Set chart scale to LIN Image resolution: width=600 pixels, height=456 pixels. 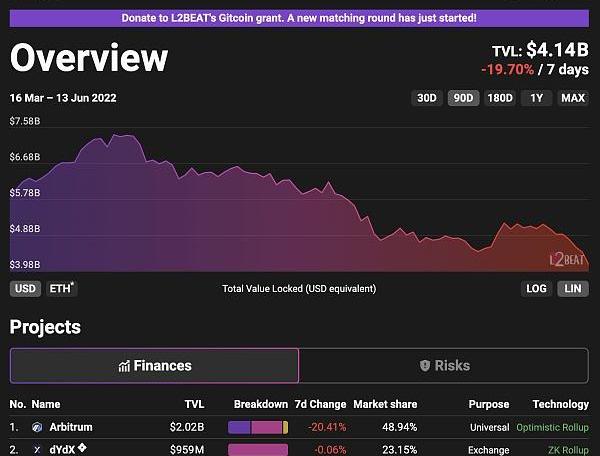click(x=573, y=288)
